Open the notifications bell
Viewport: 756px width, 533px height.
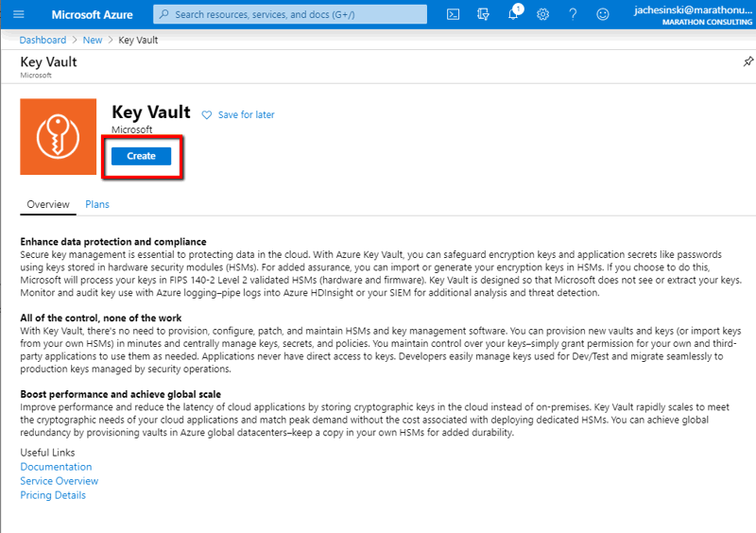click(513, 14)
